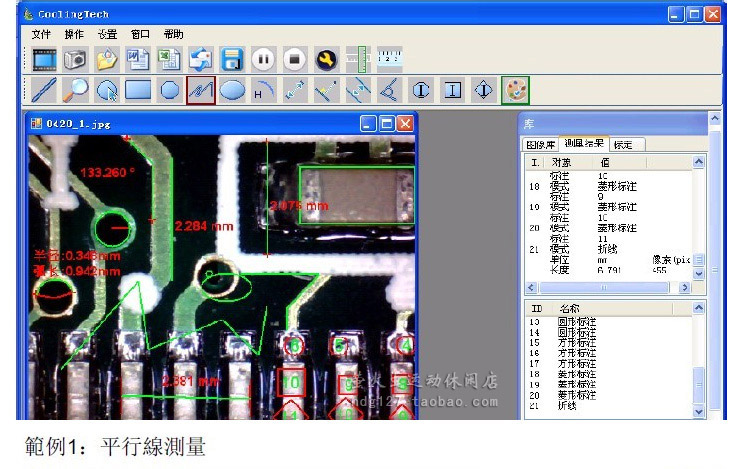The width and height of the screenshot is (740, 469).
Task: Select the line measurement tool
Action: (x=43, y=90)
